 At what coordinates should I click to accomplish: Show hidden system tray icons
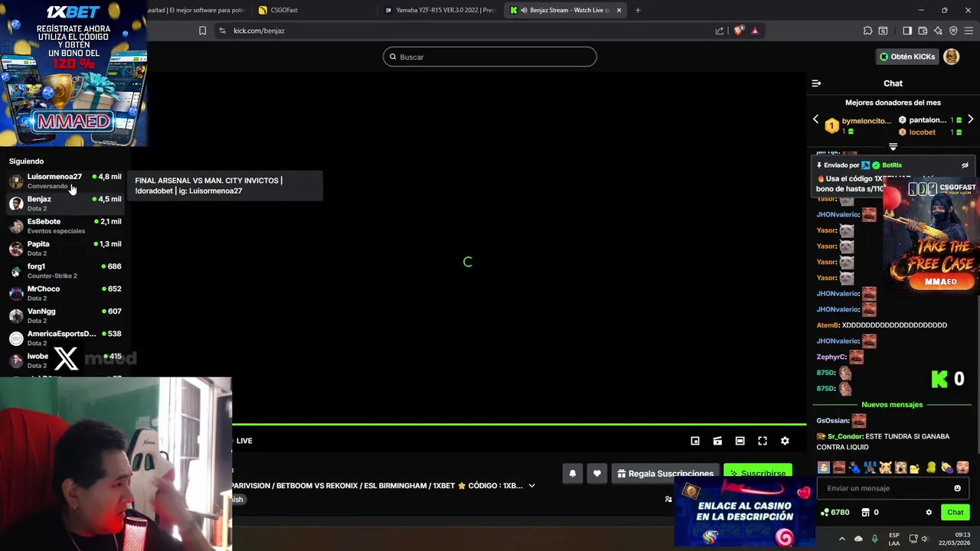[x=842, y=539]
